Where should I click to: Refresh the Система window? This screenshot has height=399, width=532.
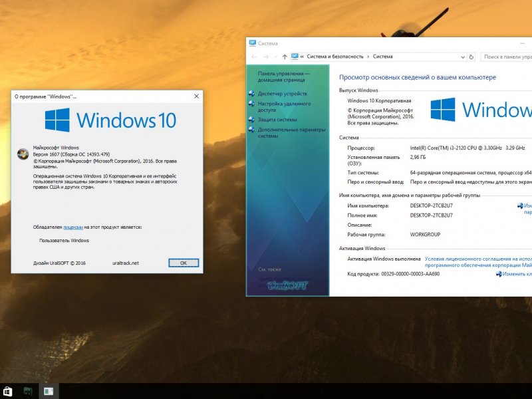(x=471, y=57)
